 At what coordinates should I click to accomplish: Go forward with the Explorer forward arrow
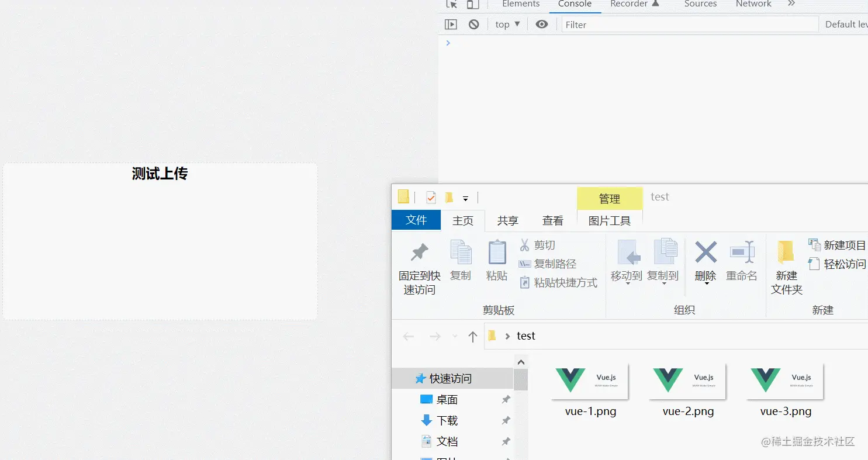pos(435,337)
